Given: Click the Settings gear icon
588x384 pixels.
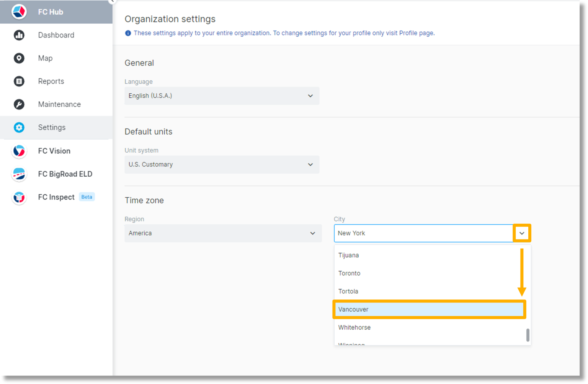Looking at the screenshot, I should (19, 127).
